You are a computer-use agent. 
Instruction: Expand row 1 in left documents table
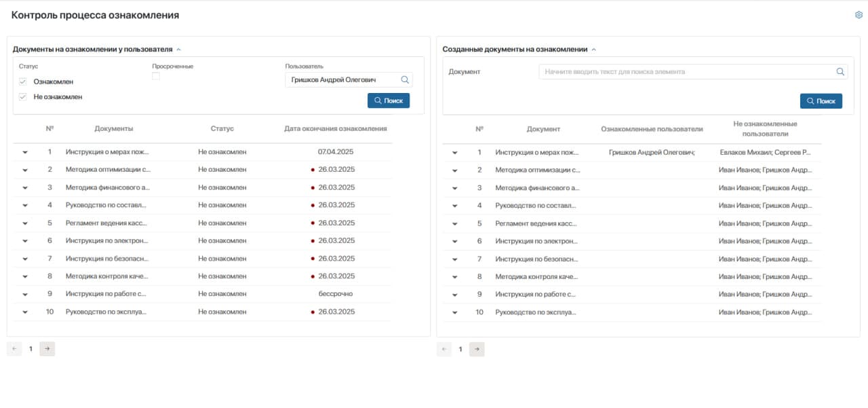point(25,153)
